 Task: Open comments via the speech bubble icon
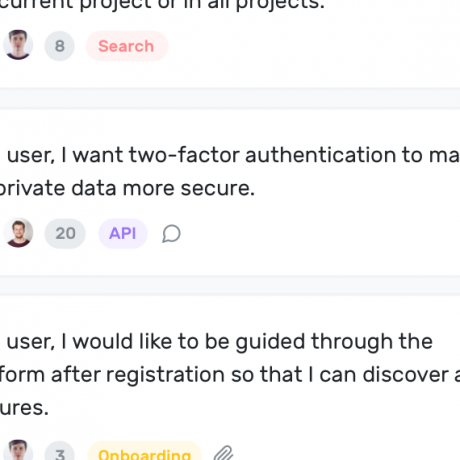[171, 234]
